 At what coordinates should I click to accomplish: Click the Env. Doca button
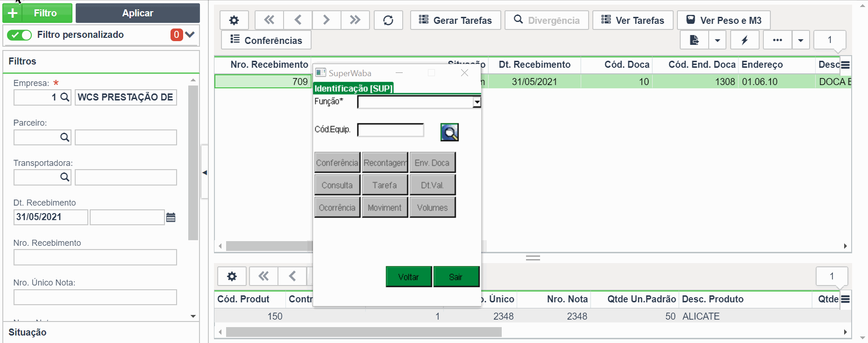pyautogui.click(x=433, y=163)
